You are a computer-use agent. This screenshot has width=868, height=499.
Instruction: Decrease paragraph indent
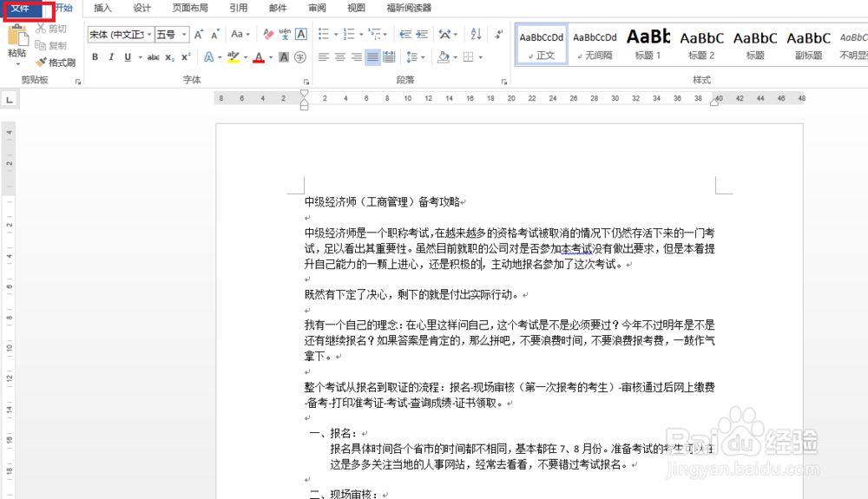pos(405,35)
